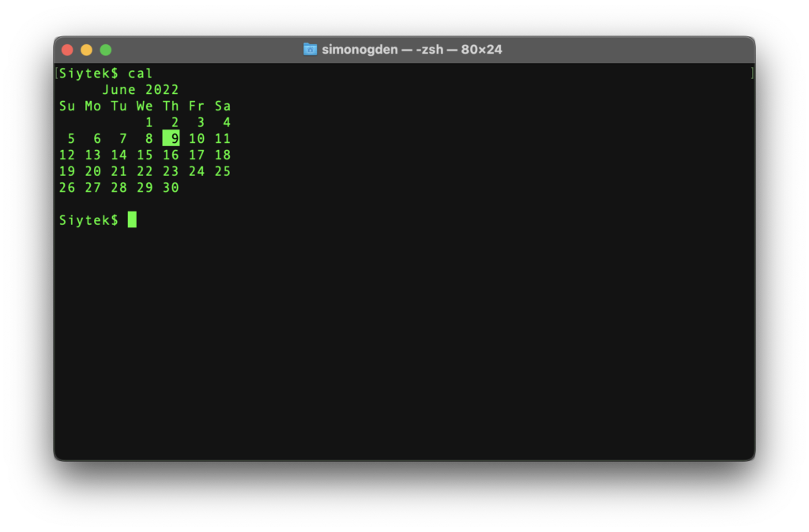809x532 pixels.
Task: Click date 5 in the calendar
Action: [71, 139]
